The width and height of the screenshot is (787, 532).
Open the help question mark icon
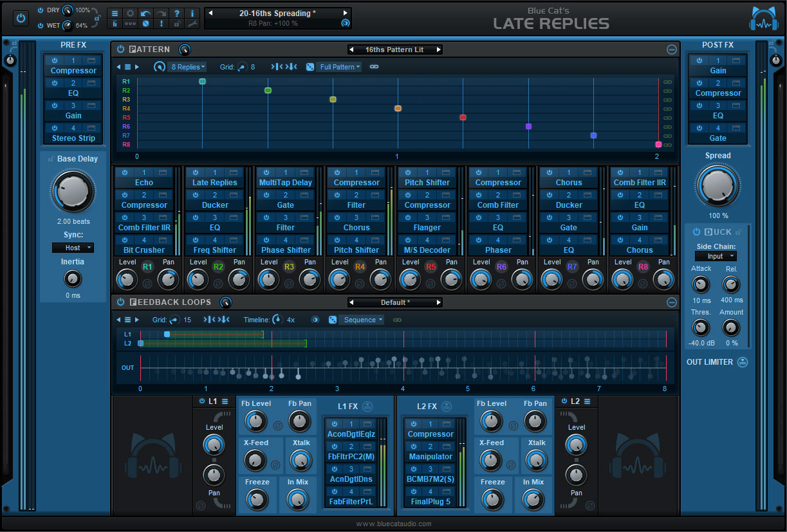[x=177, y=14]
